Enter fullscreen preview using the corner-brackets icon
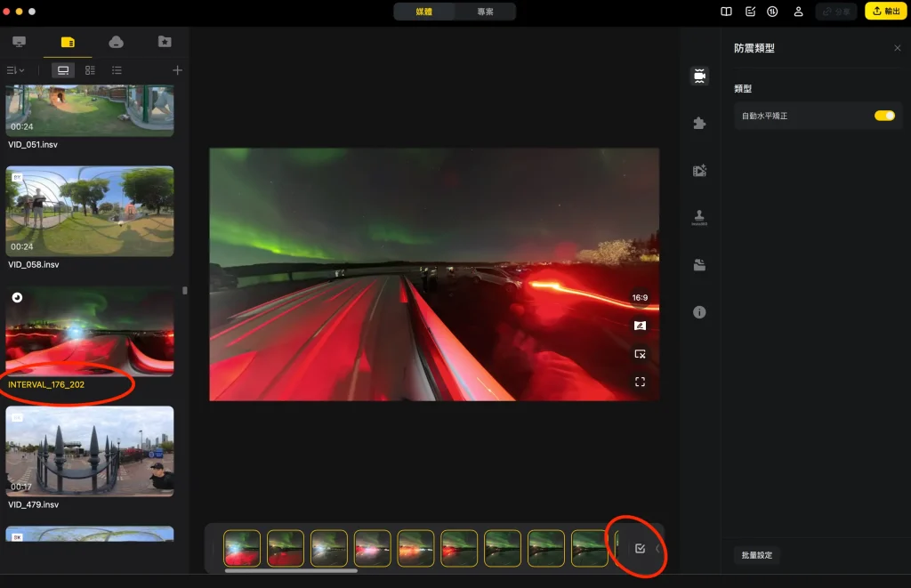 [x=640, y=383]
